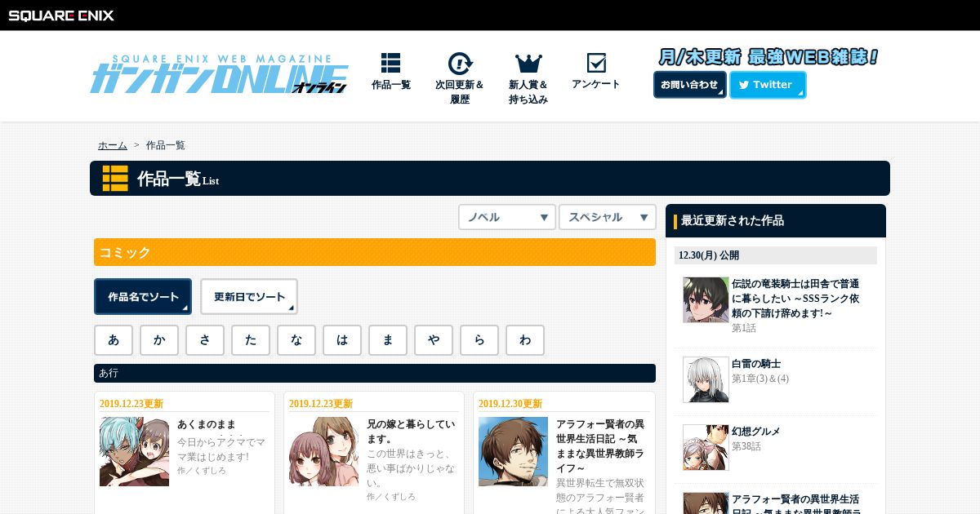
Task: Click the Square Enix logo in top bar
Action: point(61,15)
